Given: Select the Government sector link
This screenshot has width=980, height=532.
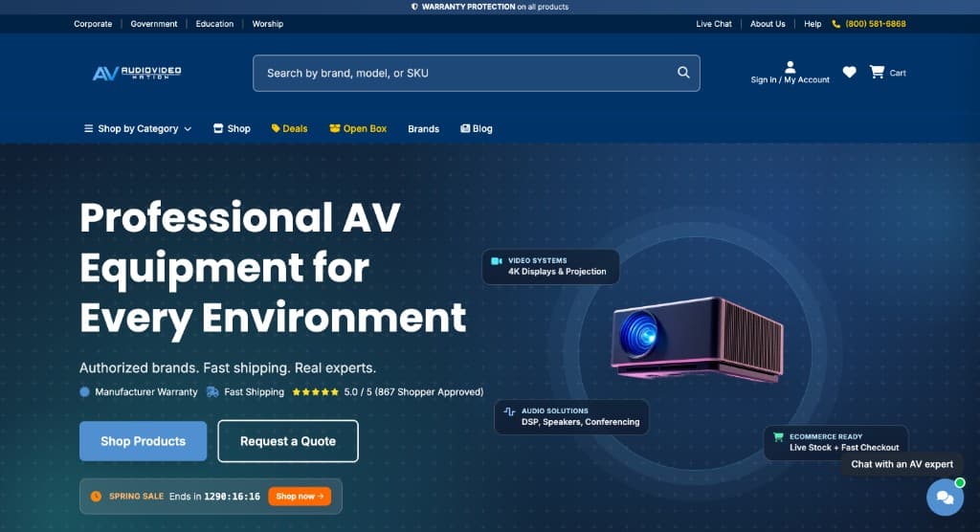Looking at the screenshot, I should point(153,24).
